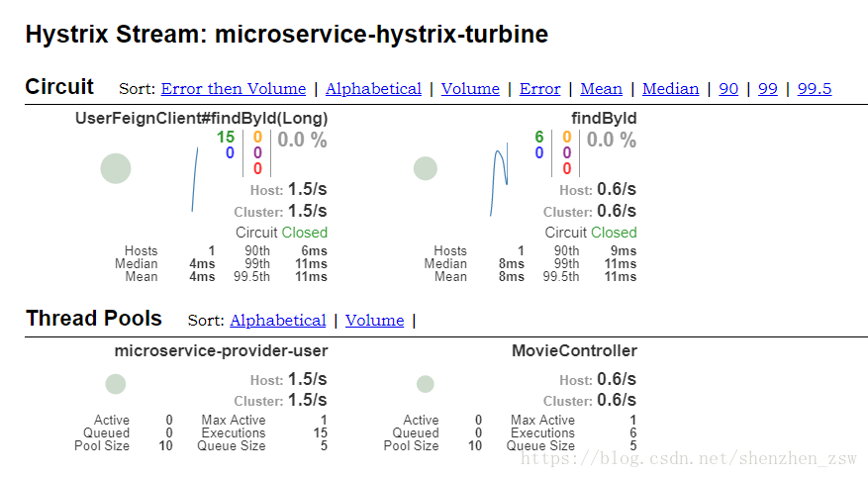Click UserFeignClient 90th value 6ms
Screen dimensions: 868x478
(314, 250)
